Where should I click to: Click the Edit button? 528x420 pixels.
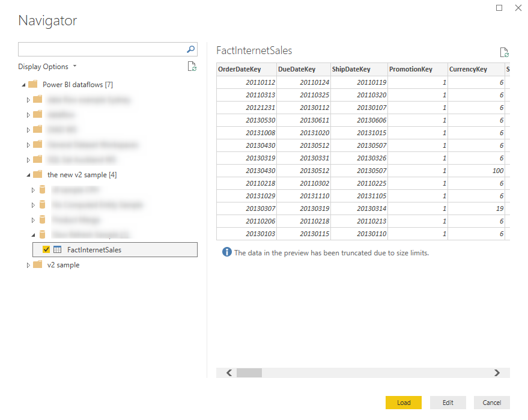[448, 403]
